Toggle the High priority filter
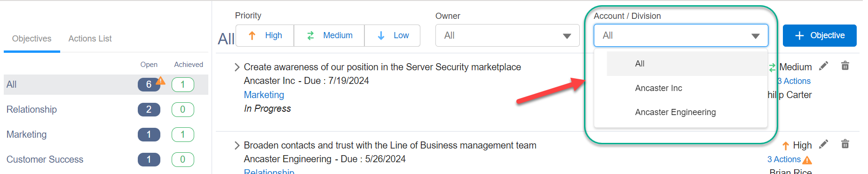868x174 pixels. (x=265, y=35)
